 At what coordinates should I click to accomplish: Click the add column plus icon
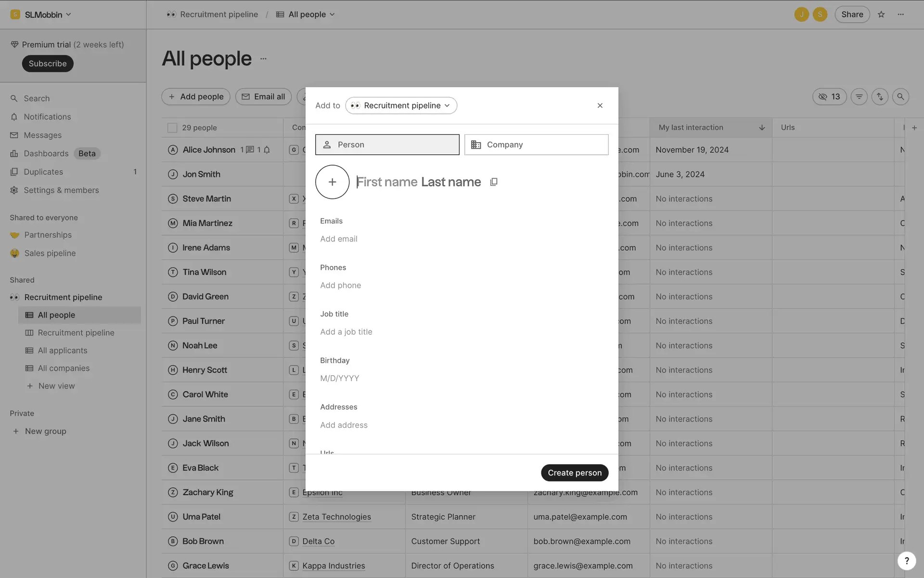coord(914,128)
